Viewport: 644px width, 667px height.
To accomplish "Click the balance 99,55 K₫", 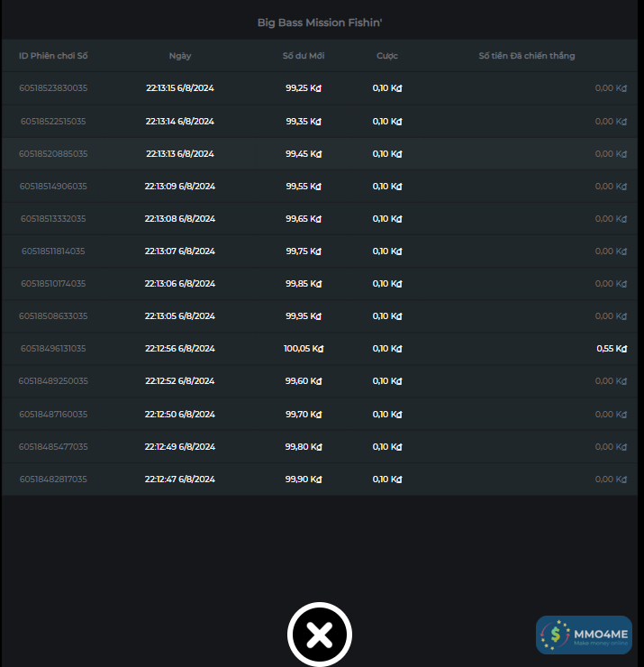I will [304, 187].
